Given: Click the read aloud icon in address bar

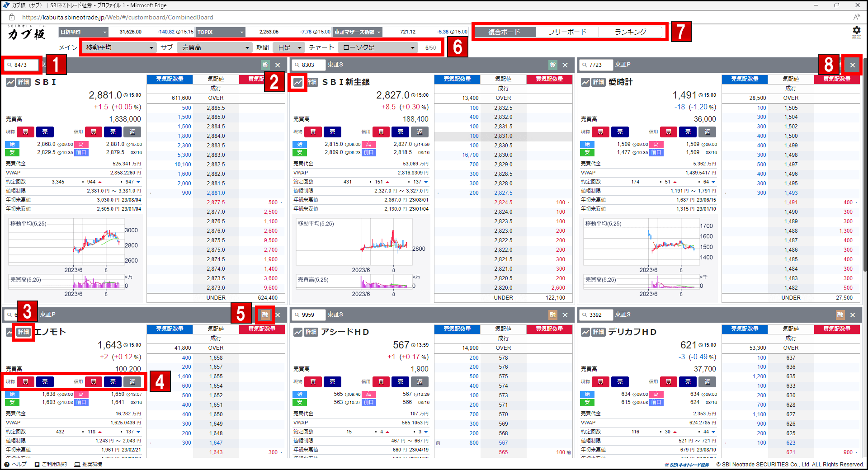Looking at the screenshot, I should [x=857, y=17].
